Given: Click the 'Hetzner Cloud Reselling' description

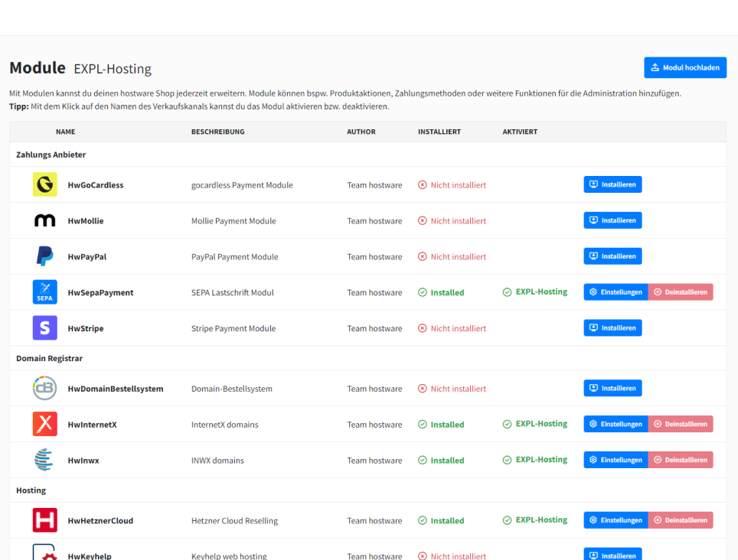Looking at the screenshot, I should point(234,520).
